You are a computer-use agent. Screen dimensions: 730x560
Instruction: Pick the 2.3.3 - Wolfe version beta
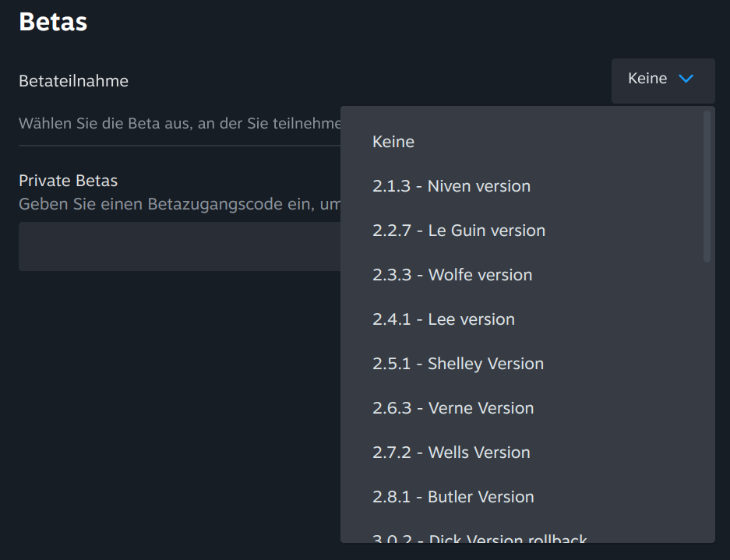pyautogui.click(x=452, y=275)
